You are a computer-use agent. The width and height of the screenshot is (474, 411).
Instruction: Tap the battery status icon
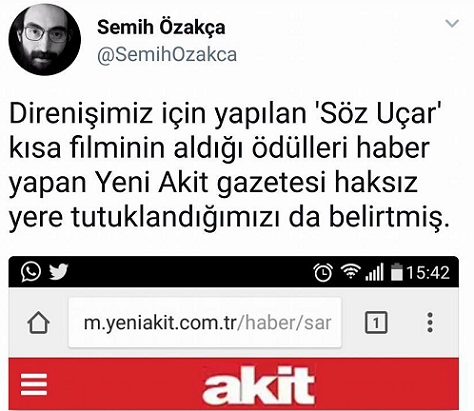(397, 272)
